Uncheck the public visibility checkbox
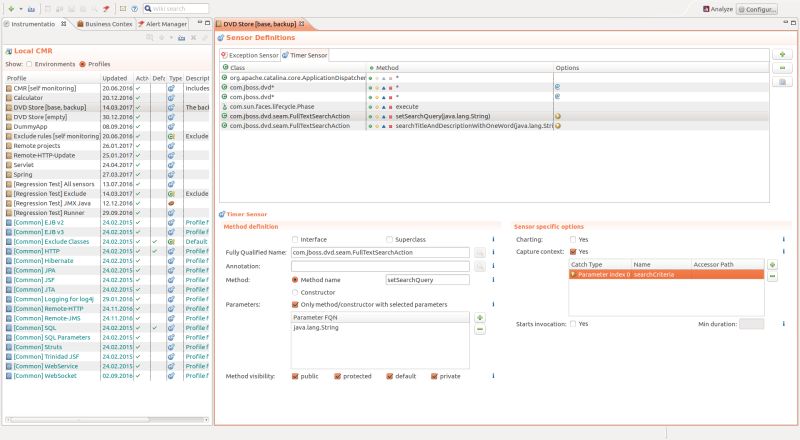The height and width of the screenshot is (440, 800). click(295, 376)
